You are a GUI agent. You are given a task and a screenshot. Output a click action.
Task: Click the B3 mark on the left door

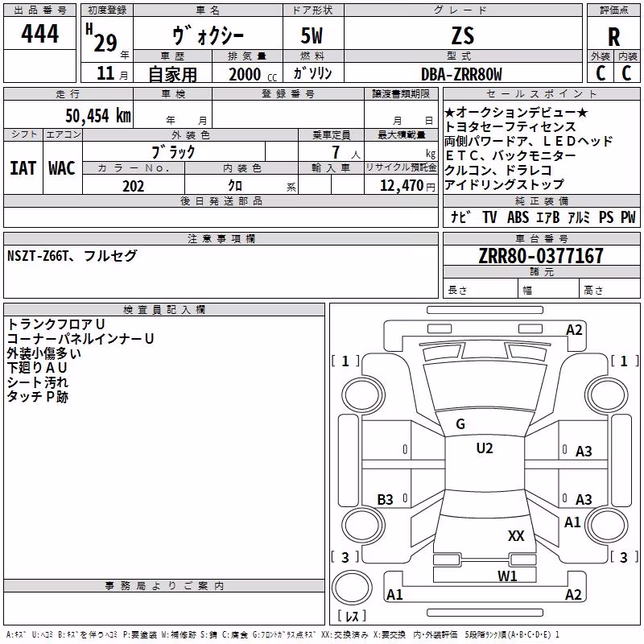[x=386, y=499]
